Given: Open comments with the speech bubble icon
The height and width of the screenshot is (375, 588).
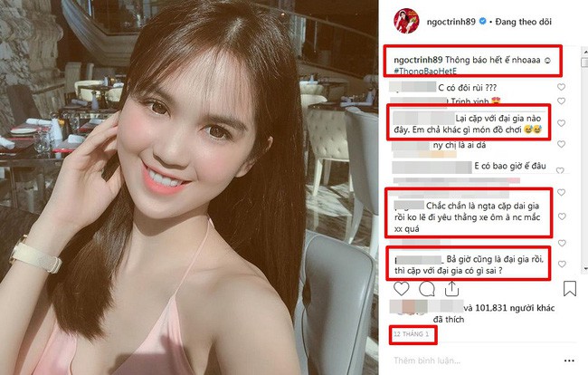Looking at the screenshot, I should [427, 289].
